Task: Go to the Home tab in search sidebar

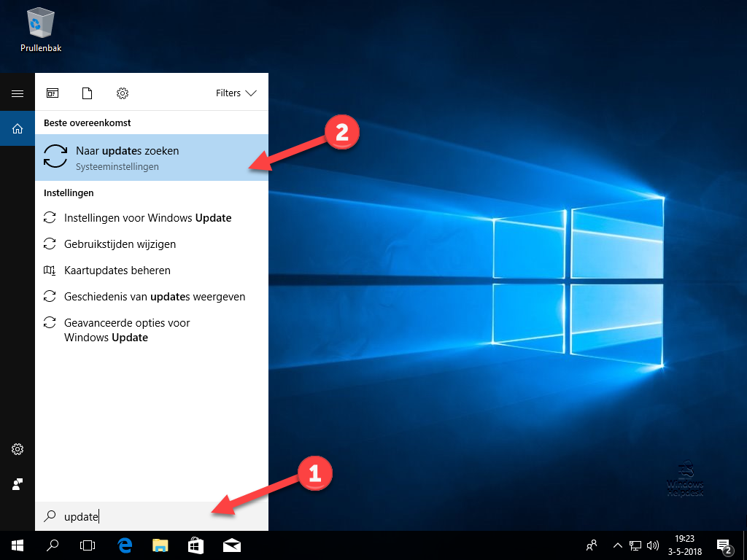Action: pyautogui.click(x=18, y=128)
